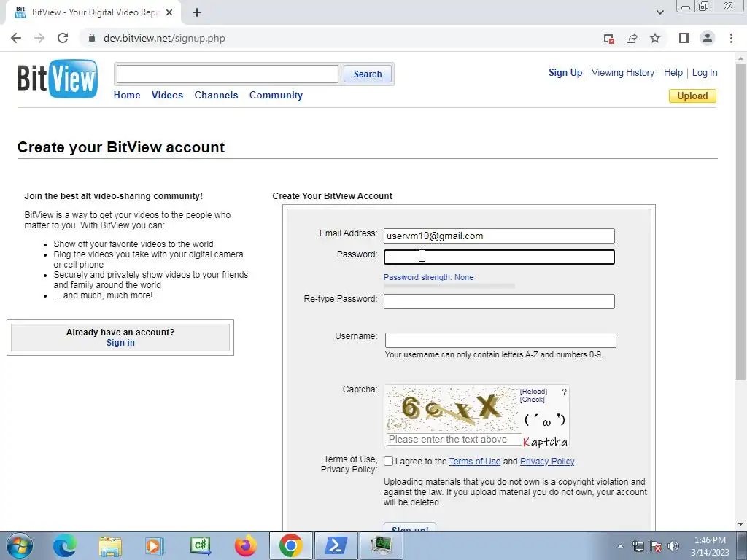Click the Action Center flag icon
747x560 pixels.
656,546
